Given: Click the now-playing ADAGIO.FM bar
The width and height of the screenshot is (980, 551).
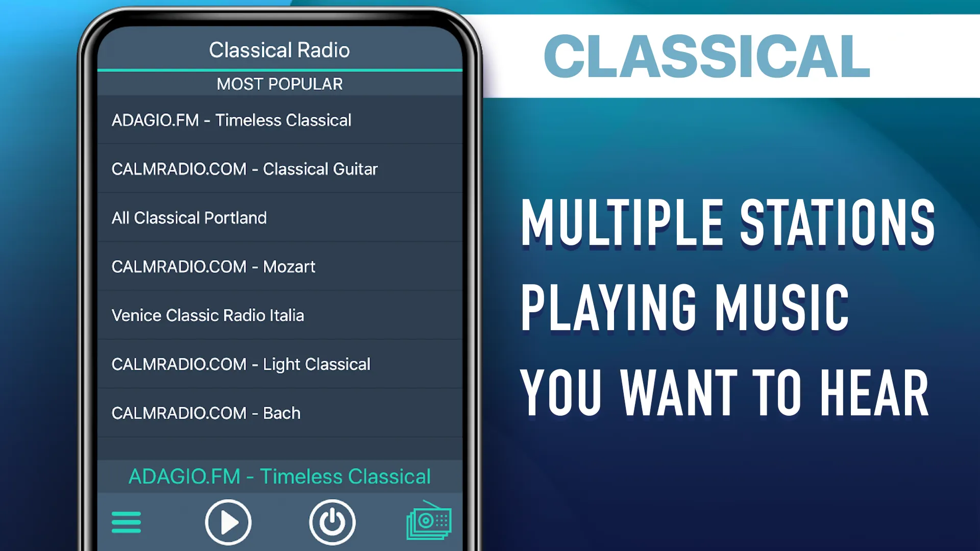Looking at the screenshot, I should (279, 477).
